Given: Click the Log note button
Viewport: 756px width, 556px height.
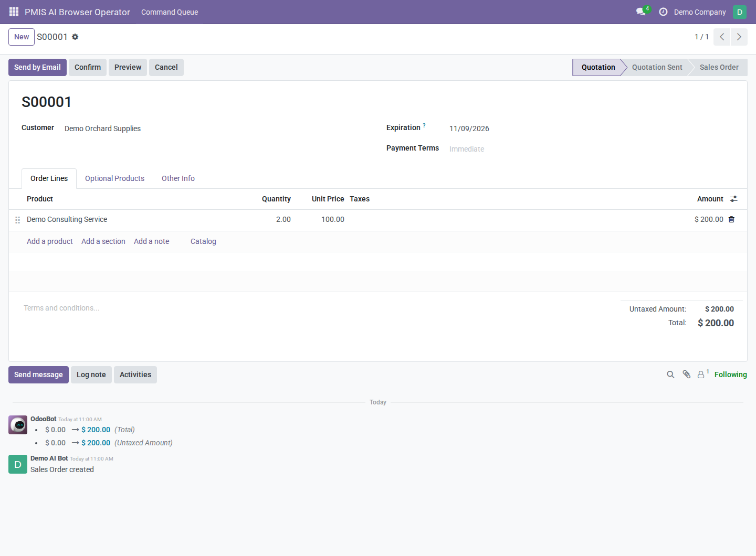Looking at the screenshot, I should point(91,375).
